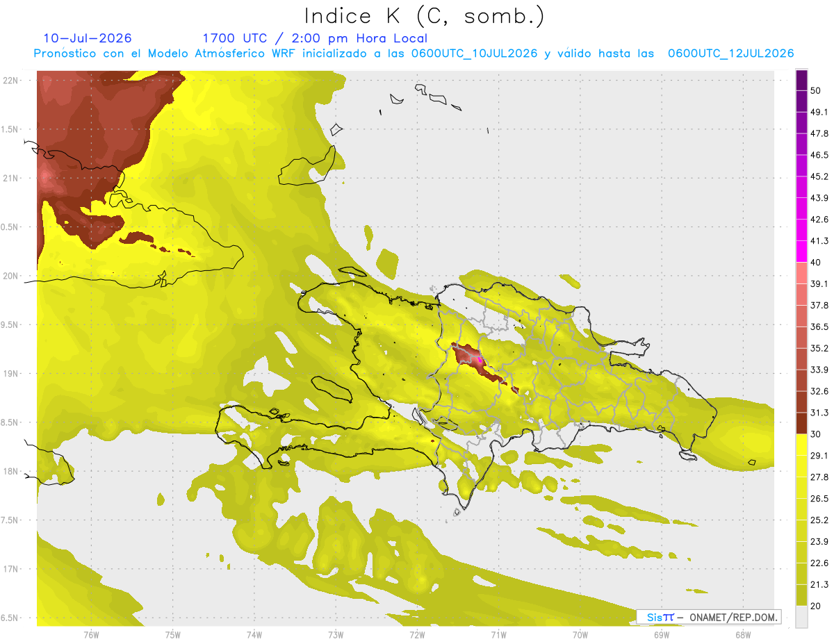Select the salmon swatch between 39.1 and 40

801,273
